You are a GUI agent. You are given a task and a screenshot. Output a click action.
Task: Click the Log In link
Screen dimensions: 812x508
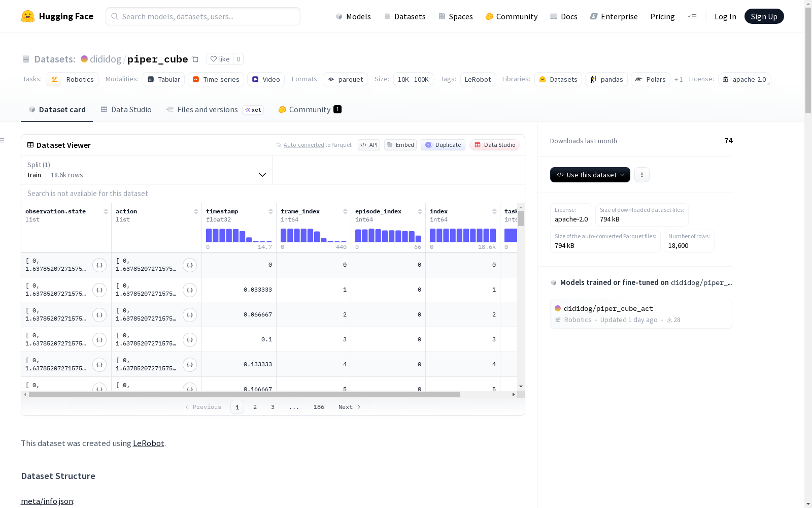tap(725, 16)
